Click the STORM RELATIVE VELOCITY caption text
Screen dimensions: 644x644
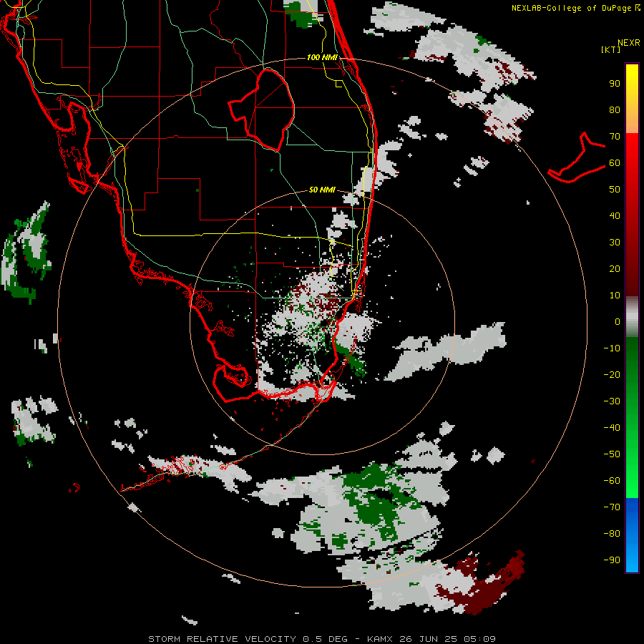pos(223,639)
